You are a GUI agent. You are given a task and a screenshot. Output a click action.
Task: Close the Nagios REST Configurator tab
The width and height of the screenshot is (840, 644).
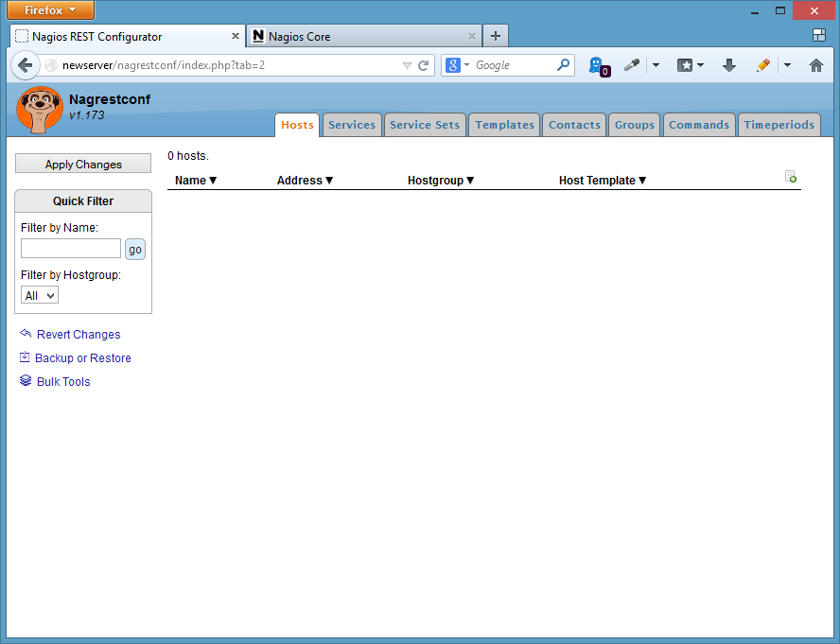tap(236, 36)
